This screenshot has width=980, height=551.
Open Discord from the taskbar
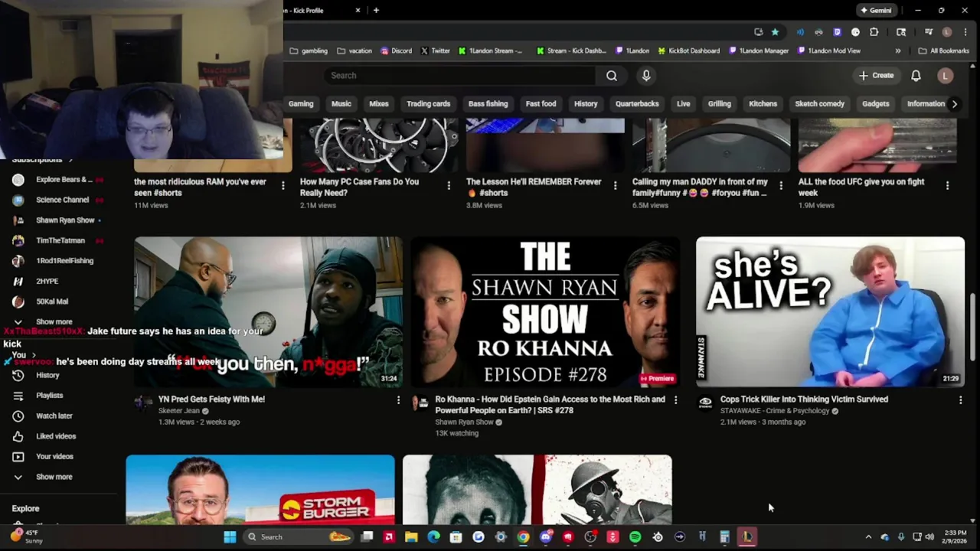point(545,537)
